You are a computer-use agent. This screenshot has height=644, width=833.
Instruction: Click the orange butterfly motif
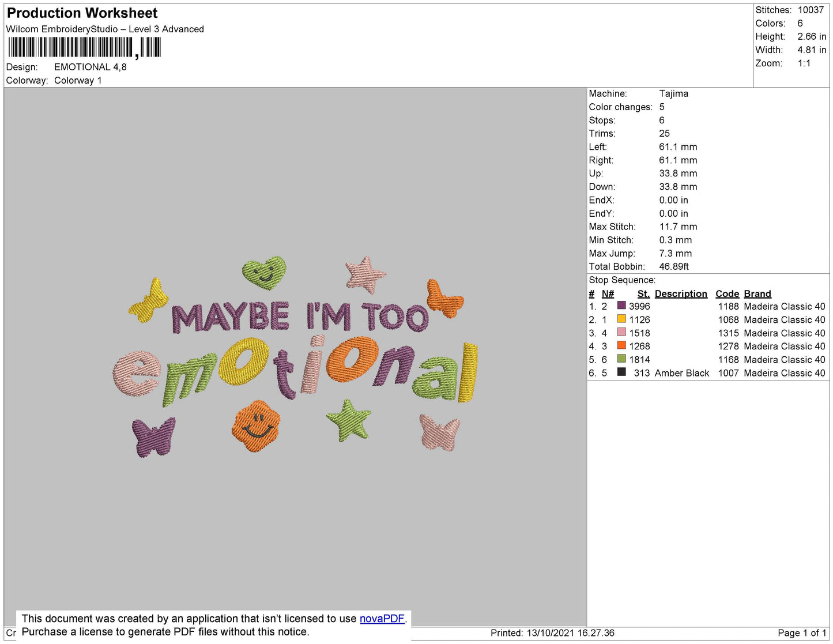pos(444,298)
